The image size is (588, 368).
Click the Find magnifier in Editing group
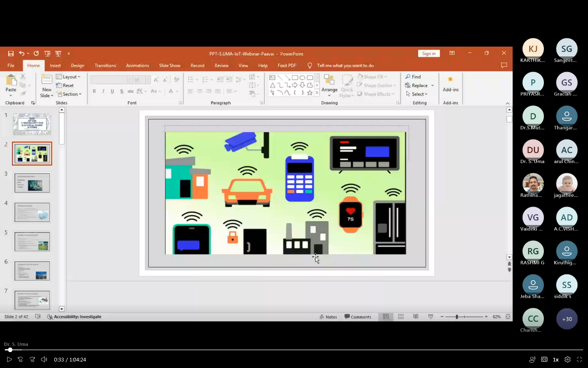coord(413,77)
